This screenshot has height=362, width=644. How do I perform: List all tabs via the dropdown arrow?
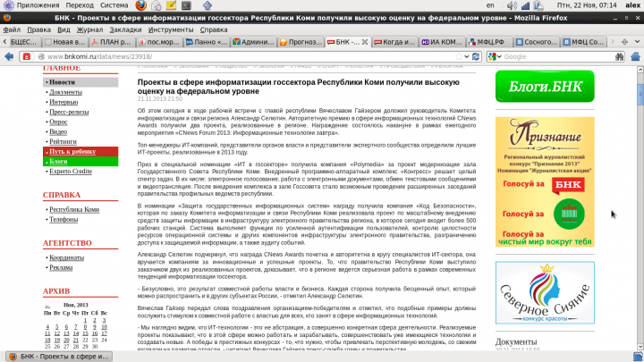[637, 42]
